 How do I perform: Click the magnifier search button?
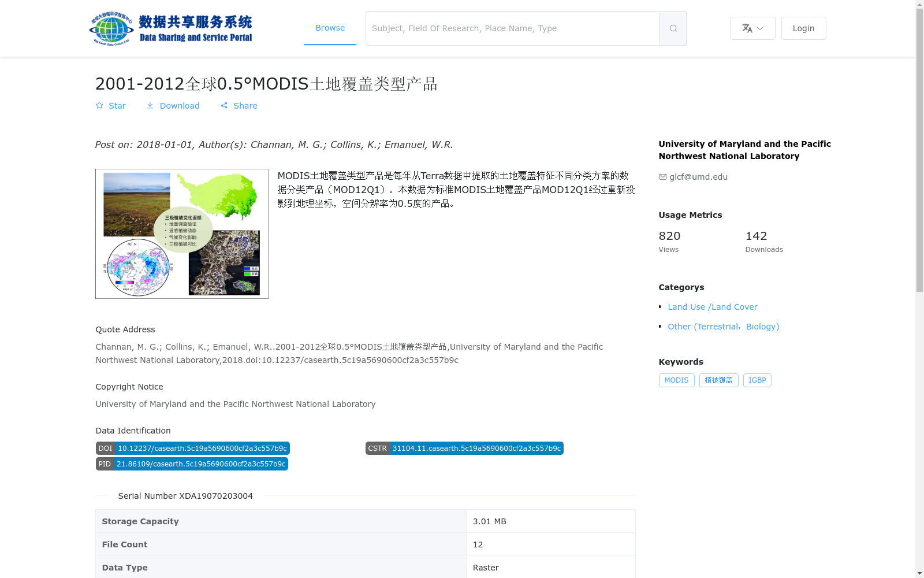click(x=673, y=28)
